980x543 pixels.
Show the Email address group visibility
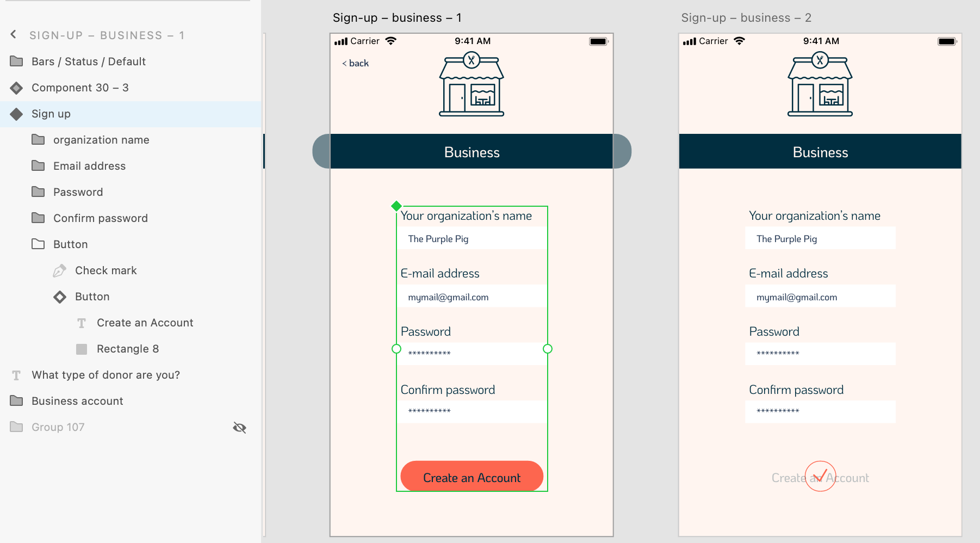tap(240, 166)
